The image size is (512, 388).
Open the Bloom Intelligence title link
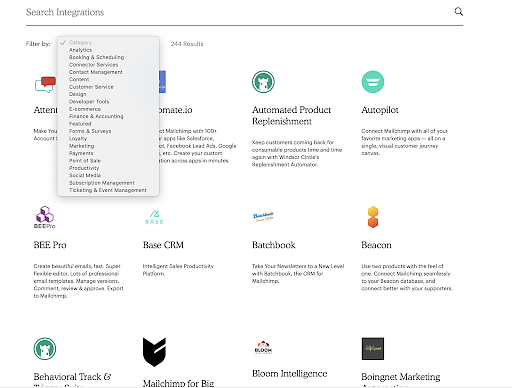coord(289,374)
